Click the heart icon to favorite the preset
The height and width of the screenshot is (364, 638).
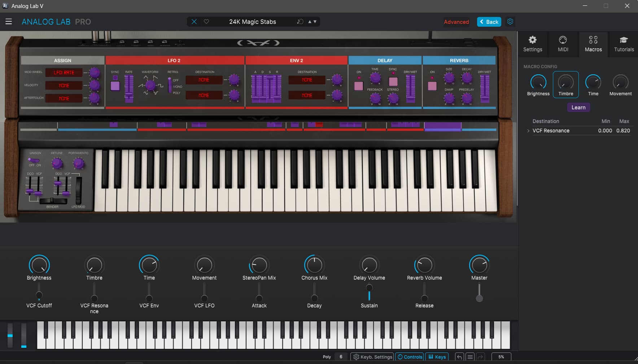(x=206, y=22)
